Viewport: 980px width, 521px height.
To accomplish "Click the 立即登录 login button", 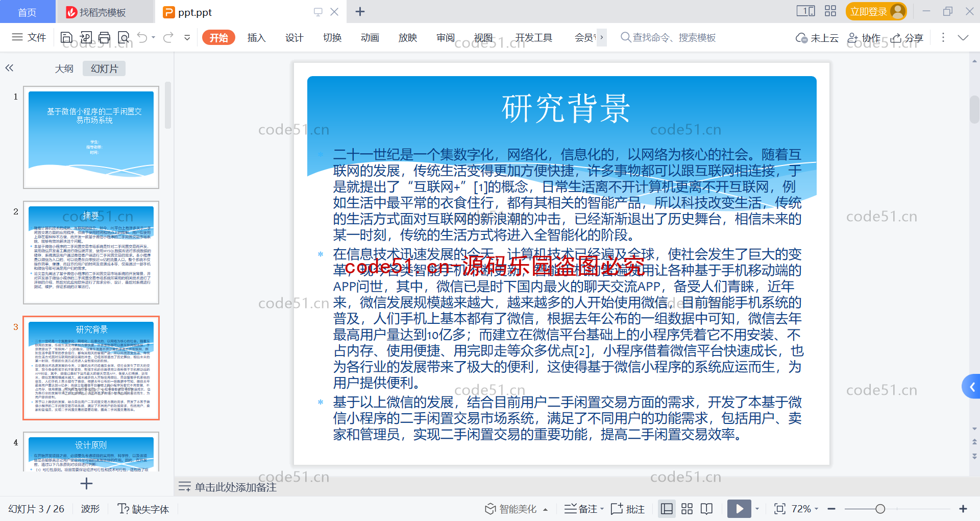I will click(876, 11).
